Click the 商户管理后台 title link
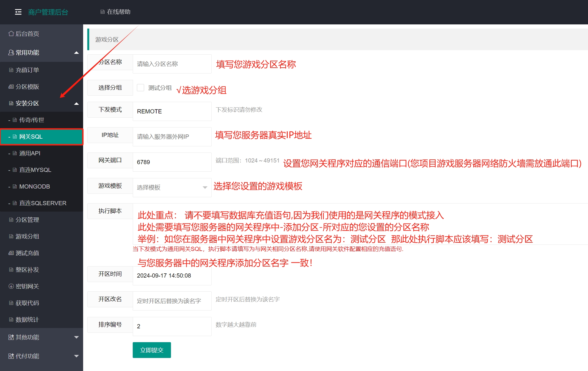Image resolution: width=588 pixels, height=371 pixels. coord(48,12)
